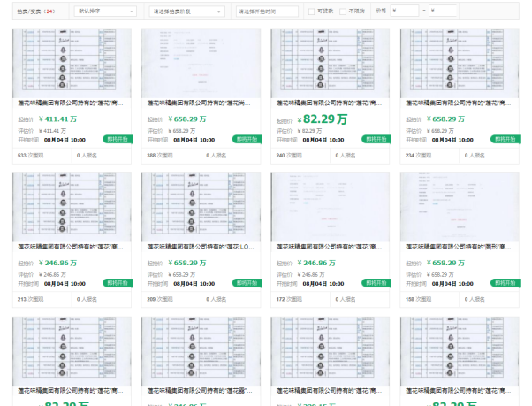Click 0人报名 on the 533次围观 listing

click(87, 156)
